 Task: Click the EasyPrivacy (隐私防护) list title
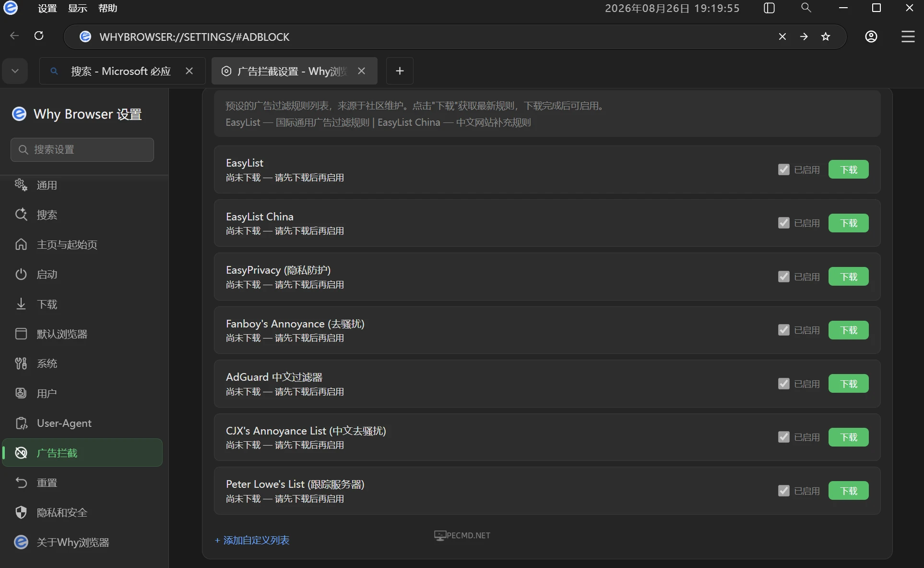point(278,270)
